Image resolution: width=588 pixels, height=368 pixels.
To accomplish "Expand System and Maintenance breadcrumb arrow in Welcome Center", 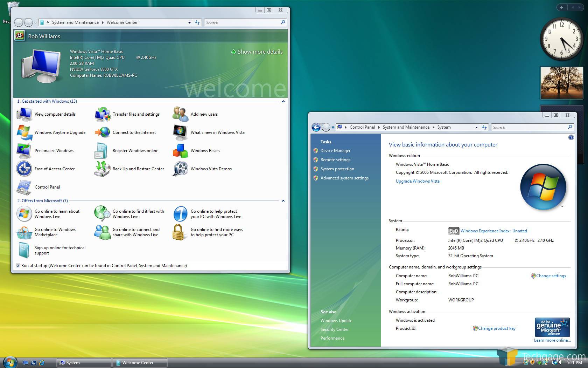I will pos(103,22).
